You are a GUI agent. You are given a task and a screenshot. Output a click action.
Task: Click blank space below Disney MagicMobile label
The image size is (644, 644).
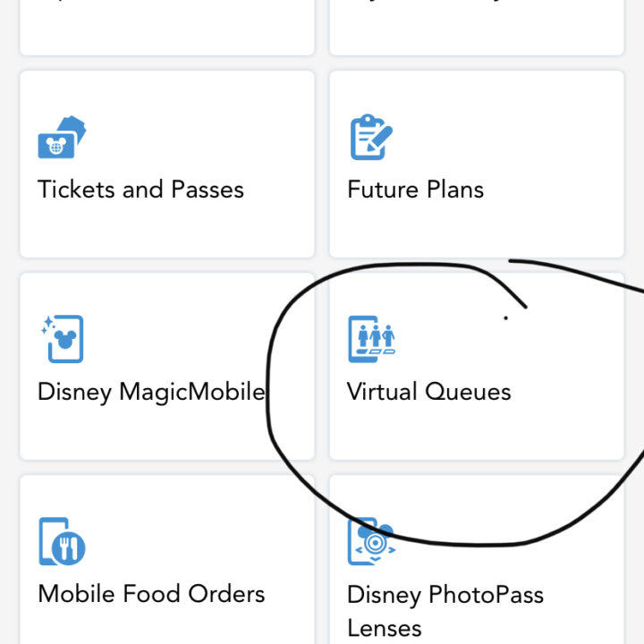click(x=165, y=433)
